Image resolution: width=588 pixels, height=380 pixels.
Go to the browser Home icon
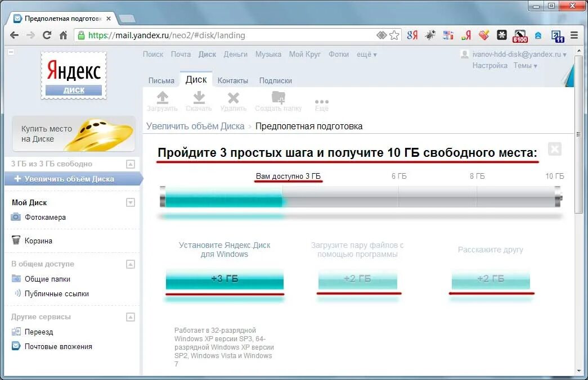tap(64, 35)
